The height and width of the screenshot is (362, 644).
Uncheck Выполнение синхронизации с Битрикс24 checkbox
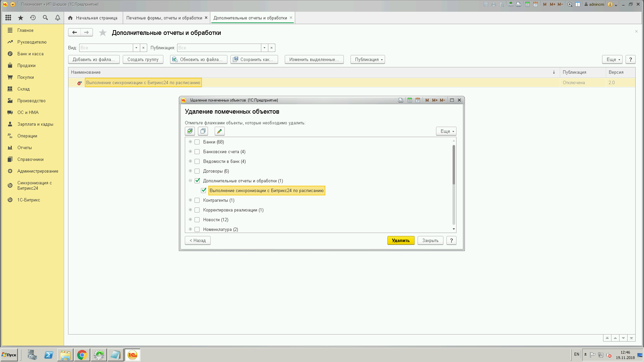click(x=204, y=190)
